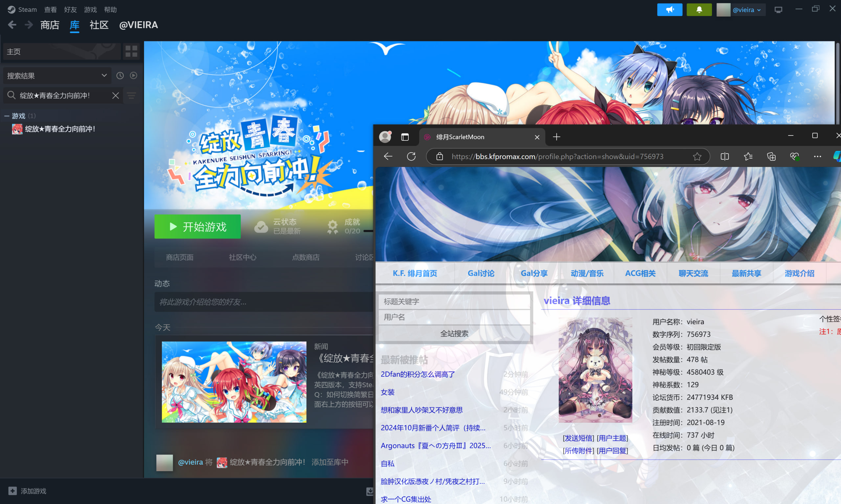Image resolution: width=841 pixels, height=504 pixels.
Task: Open the 社区 top navigation tab
Action: [x=99, y=25]
